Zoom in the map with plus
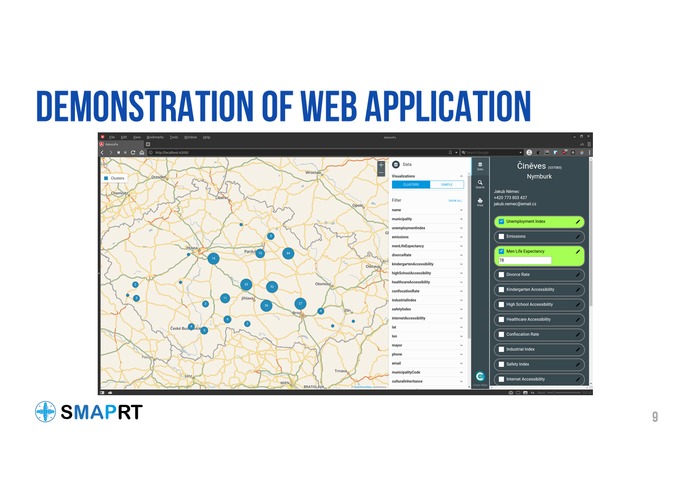695x494 pixels. pyautogui.click(x=381, y=165)
